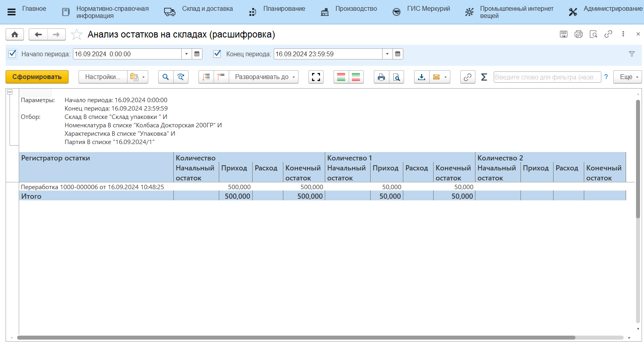Open Конец периода dropdown list
The height and width of the screenshot is (344, 644).
(387, 54)
